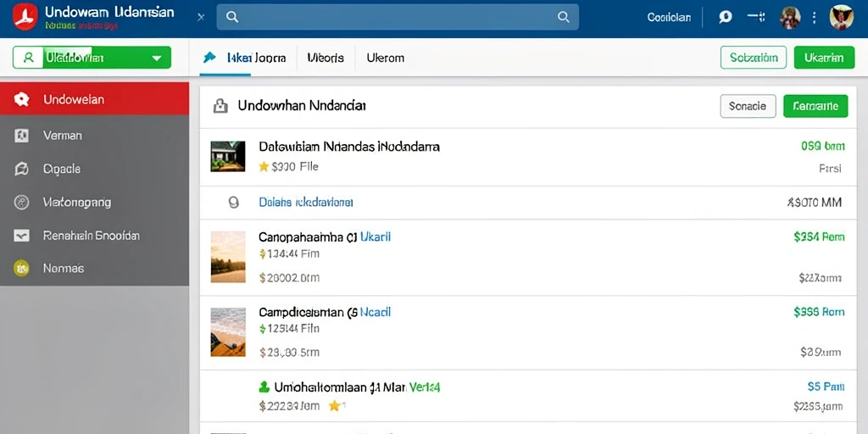Open the Cosiclan header link
This screenshot has height=434, width=868.
(x=669, y=17)
